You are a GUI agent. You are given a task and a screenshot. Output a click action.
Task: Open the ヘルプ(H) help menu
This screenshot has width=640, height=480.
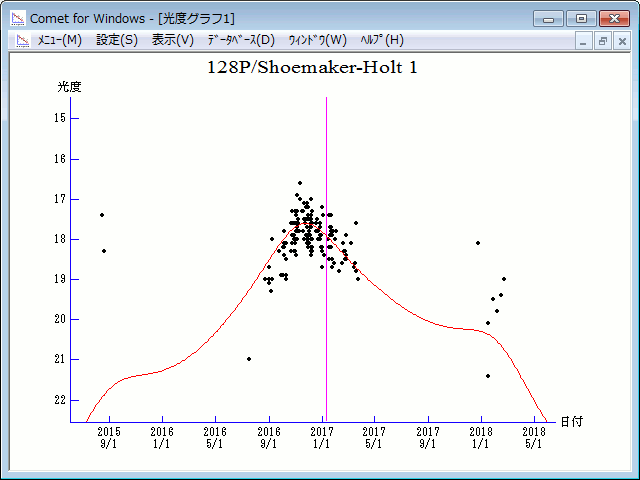[382, 40]
